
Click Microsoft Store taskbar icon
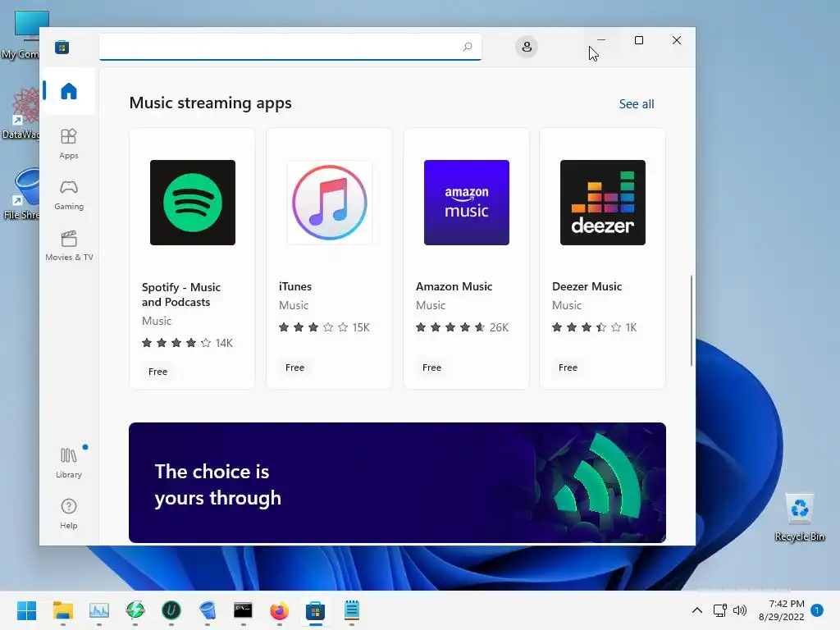tap(315, 610)
